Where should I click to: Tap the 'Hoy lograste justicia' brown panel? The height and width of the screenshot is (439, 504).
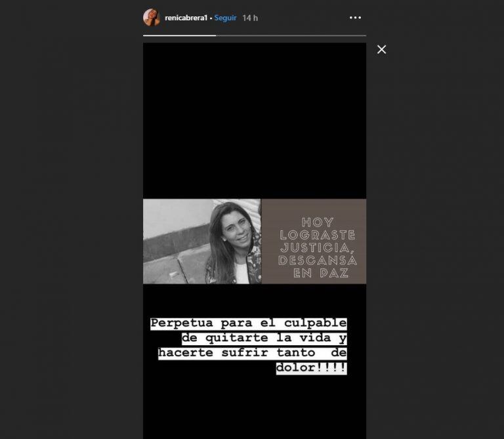pyautogui.click(x=314, y=241)
